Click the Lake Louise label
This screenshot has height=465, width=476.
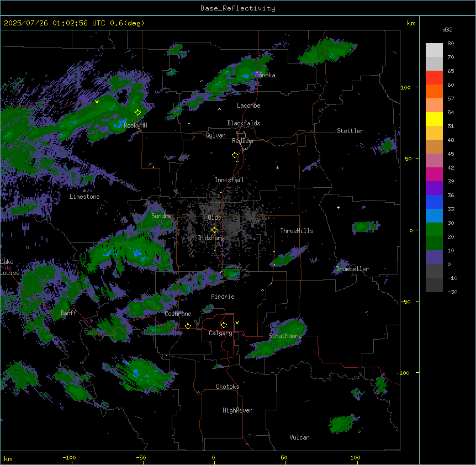click(x=9, y=267)
